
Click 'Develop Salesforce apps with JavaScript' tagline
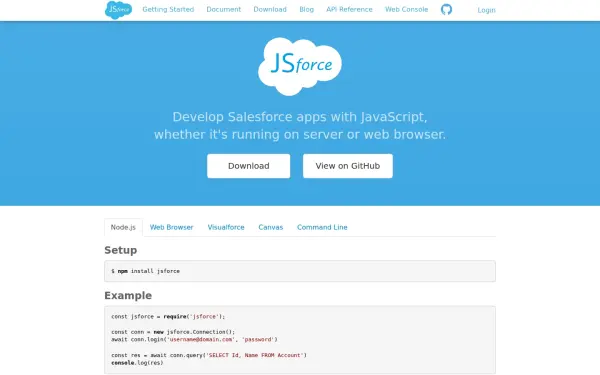click(x=300, y=117)
